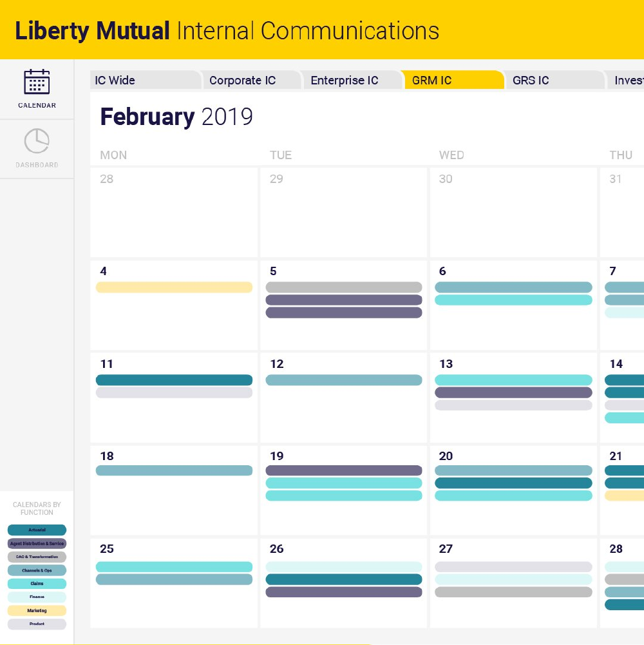
Task: Select the date number 27
Action: 446,549
